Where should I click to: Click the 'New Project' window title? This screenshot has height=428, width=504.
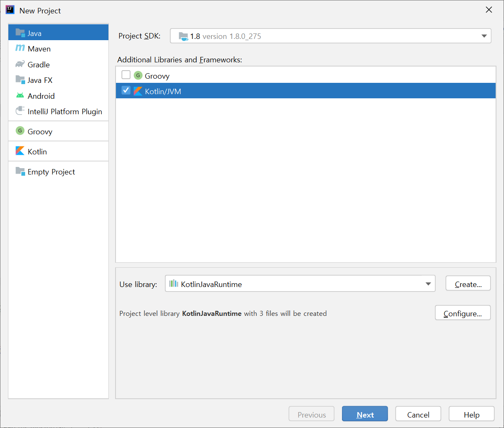click(x=40, y=11)
